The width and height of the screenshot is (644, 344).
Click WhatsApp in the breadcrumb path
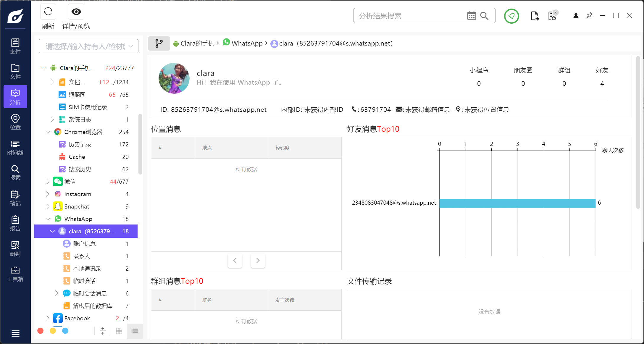[247, 43]
